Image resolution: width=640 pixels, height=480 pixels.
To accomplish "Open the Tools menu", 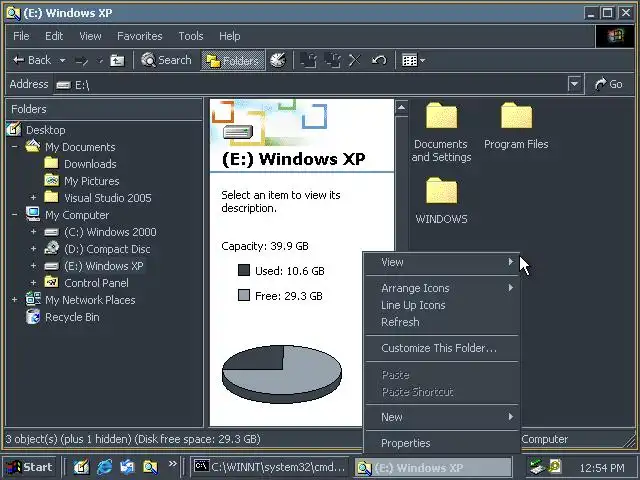I will (x=191, y=36).
